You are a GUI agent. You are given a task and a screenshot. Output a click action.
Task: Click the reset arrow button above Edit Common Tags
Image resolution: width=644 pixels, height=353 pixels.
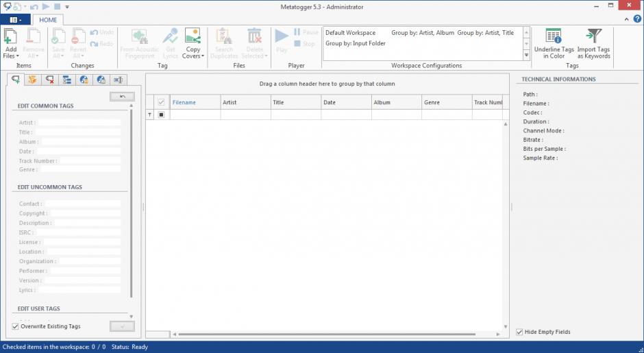pyautogui.click(x=122, y=96)
